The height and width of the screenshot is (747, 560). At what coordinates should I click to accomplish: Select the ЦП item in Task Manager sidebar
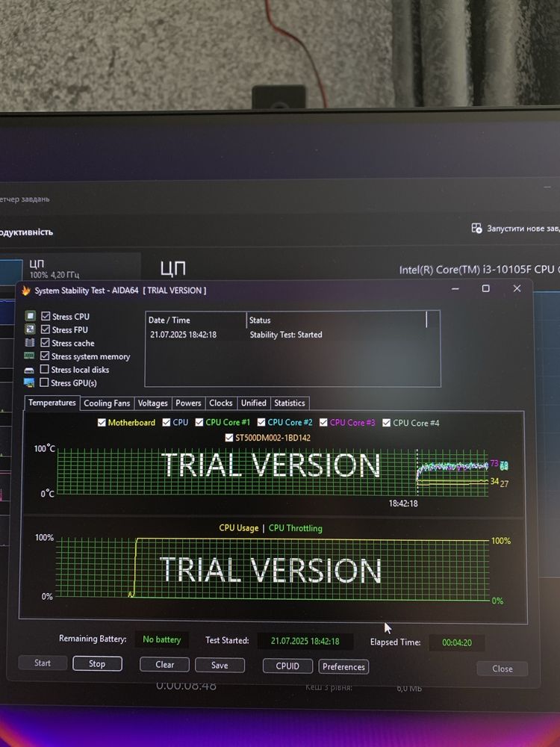click(70, 269)
